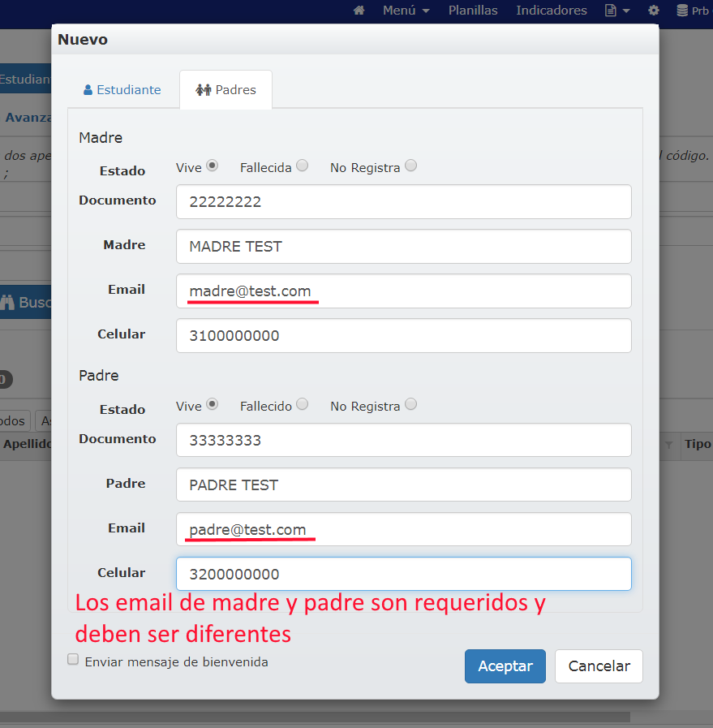
Task: Select Fallecida for Madre estado
Action: click(x=302, y=166)
